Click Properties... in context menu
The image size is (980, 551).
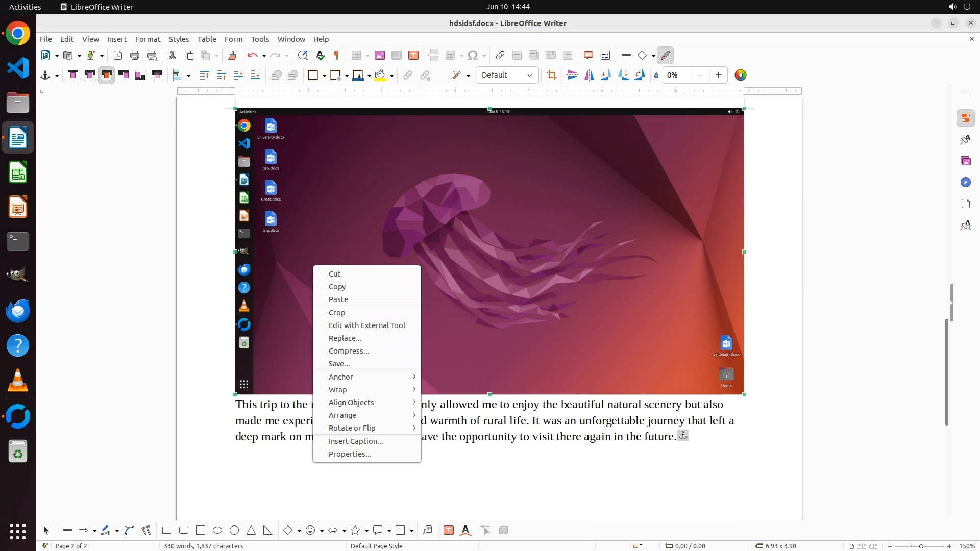click(350, 454)
